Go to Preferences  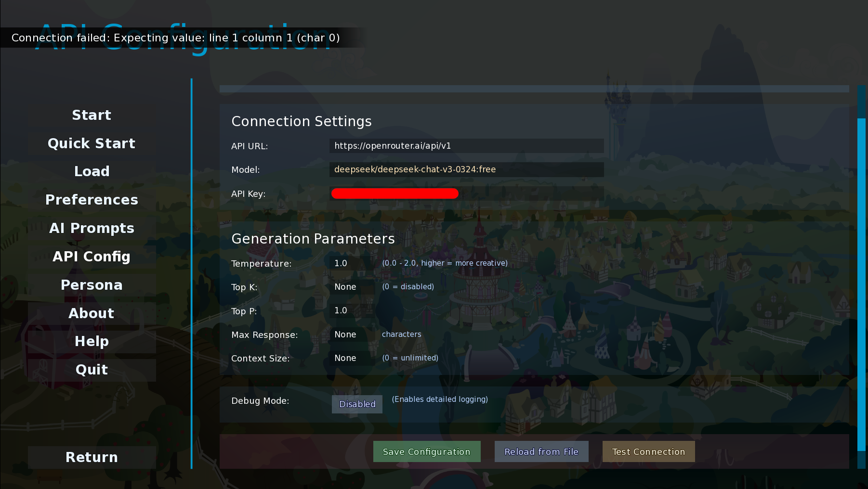pyautogui.click(x=92, y=200)
